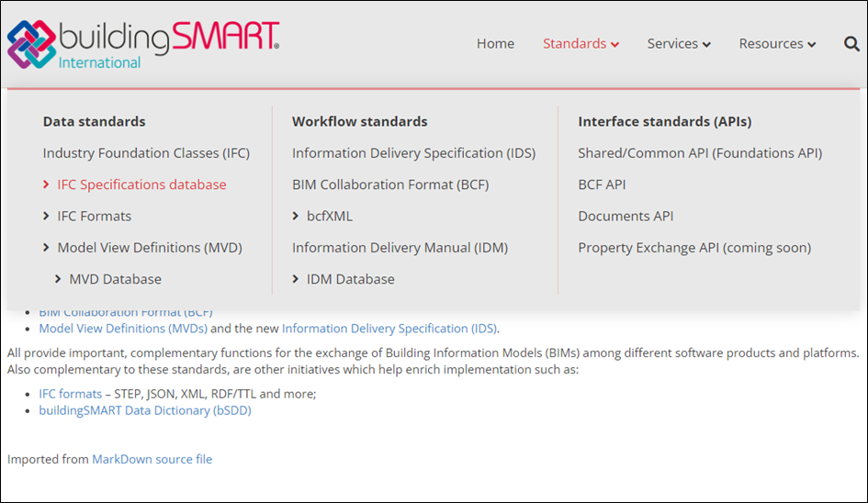
Task: Click the chevron before IFC Formats
Action: point(46,216)
